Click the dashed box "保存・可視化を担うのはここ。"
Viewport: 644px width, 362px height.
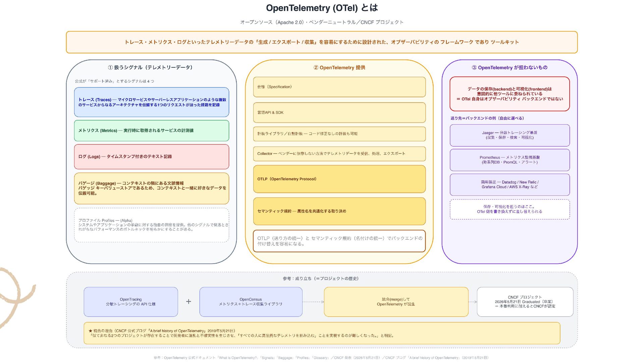click(509, 209)
